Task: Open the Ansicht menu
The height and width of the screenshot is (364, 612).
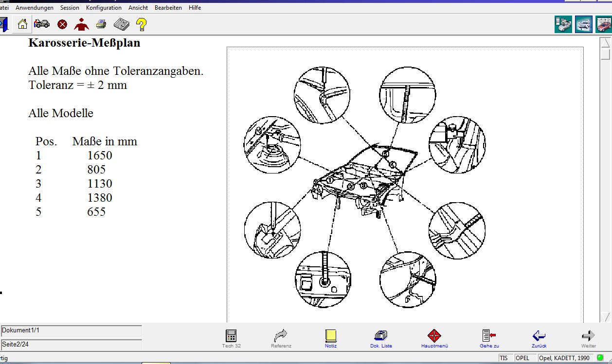Action: click(138, 8)
